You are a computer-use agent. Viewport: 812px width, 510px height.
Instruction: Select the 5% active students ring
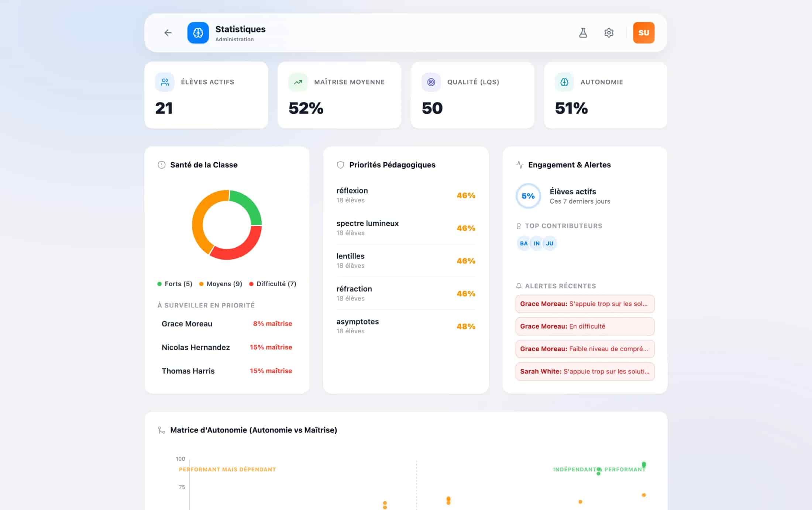(x=528, y=196)
